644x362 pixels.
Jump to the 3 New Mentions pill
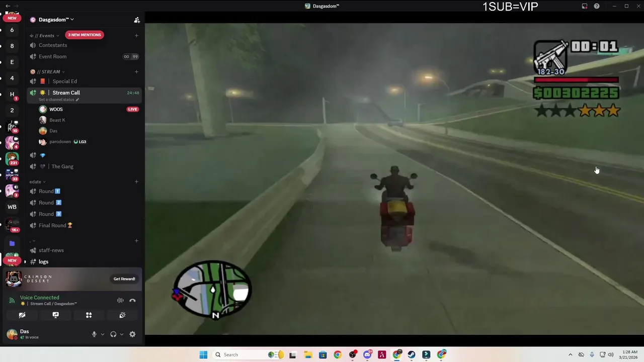pos(85,35)
